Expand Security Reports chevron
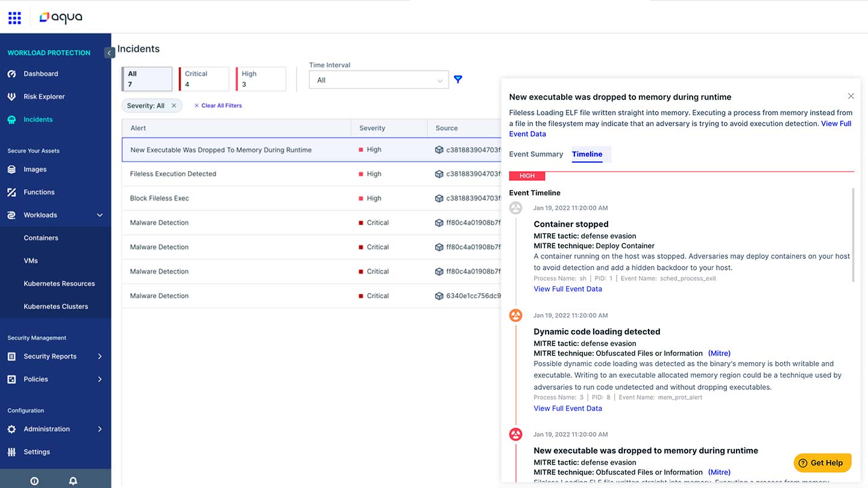 tap(100, 356)
